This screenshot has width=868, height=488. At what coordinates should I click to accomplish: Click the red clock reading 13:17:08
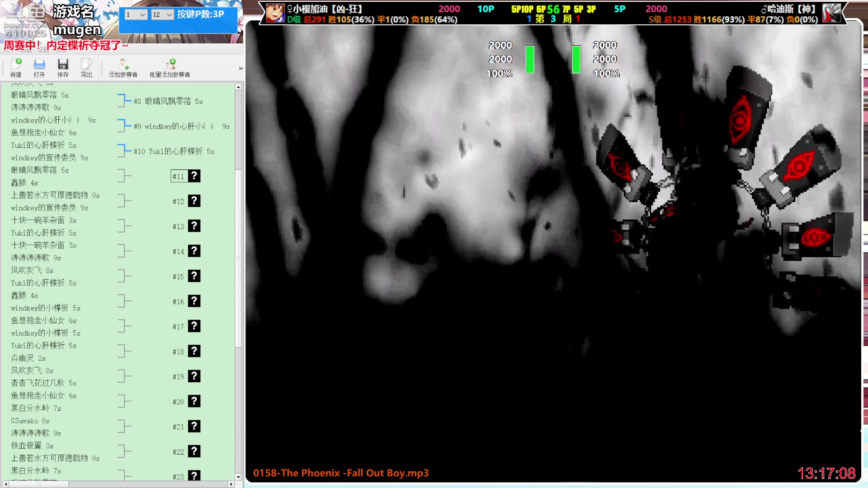(826, 473)
